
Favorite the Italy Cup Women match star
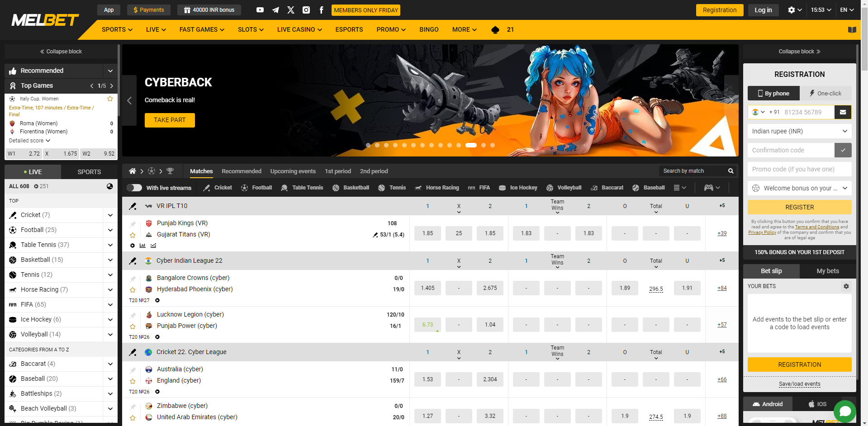(x=110, y=99)
